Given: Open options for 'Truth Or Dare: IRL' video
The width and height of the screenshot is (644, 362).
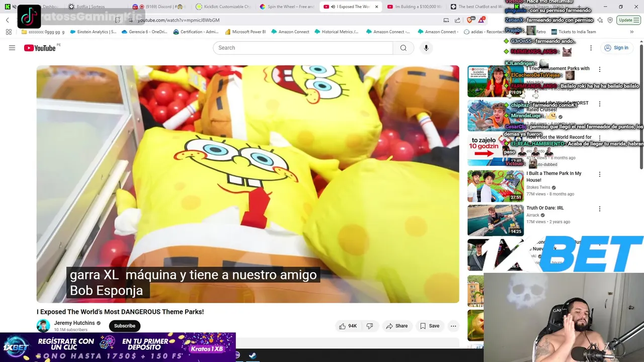Looking at the screenshot, I should coord(599,209).
